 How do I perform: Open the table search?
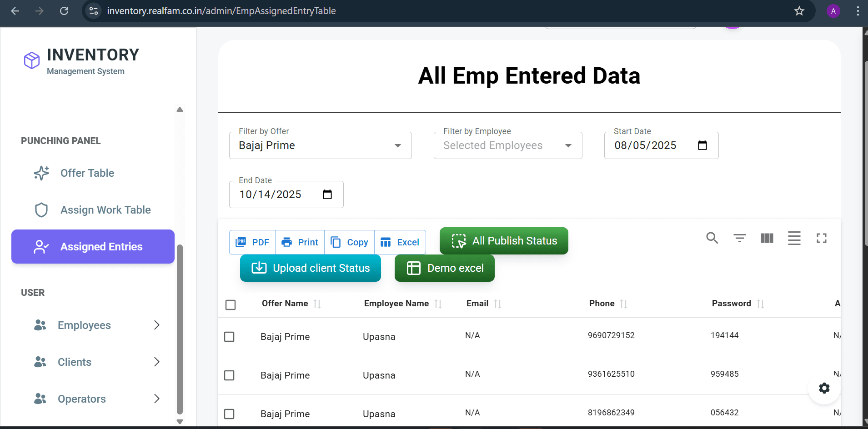712,238
